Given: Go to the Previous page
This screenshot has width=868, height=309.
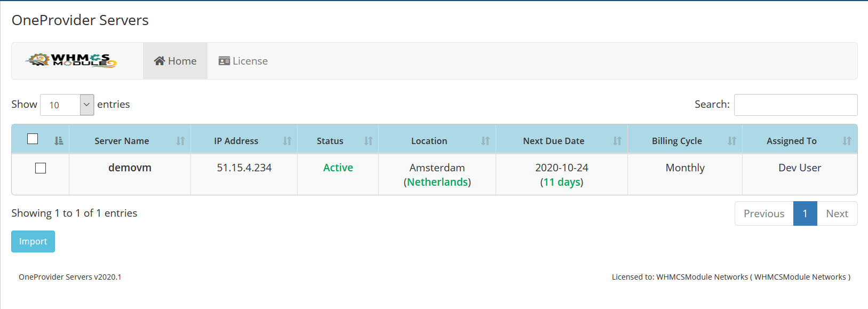Looking at the screenshot, I should (764, 213).
